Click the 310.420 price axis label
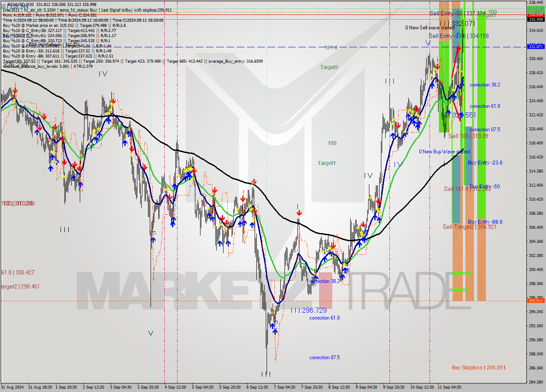546x392 pixels. click(536, 199)
